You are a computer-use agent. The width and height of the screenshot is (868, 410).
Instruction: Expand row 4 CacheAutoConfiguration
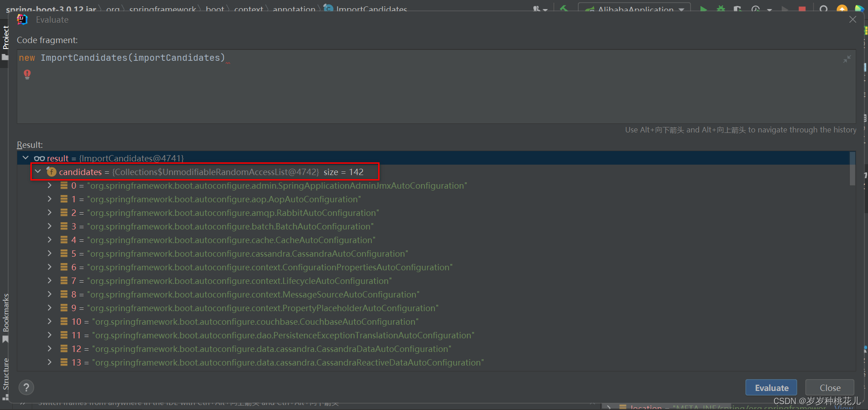(x=49, y=240)
